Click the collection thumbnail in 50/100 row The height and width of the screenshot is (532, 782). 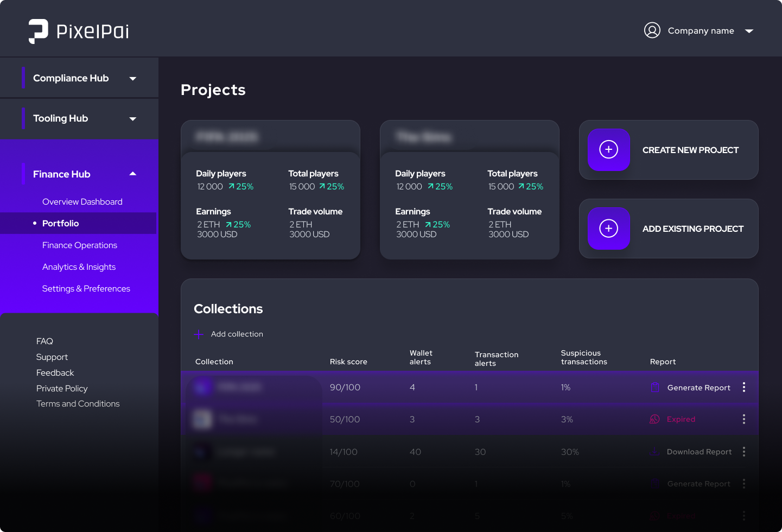click(x=202, y=419)
